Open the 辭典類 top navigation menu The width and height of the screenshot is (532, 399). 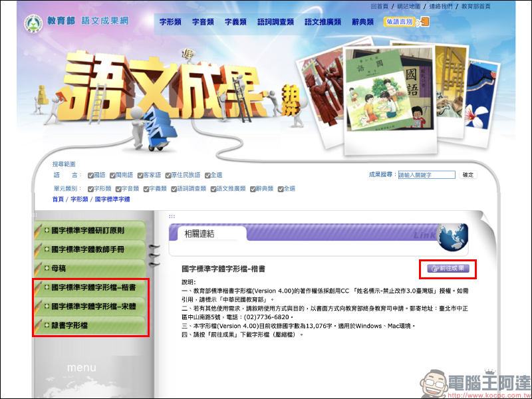(362, 22)
